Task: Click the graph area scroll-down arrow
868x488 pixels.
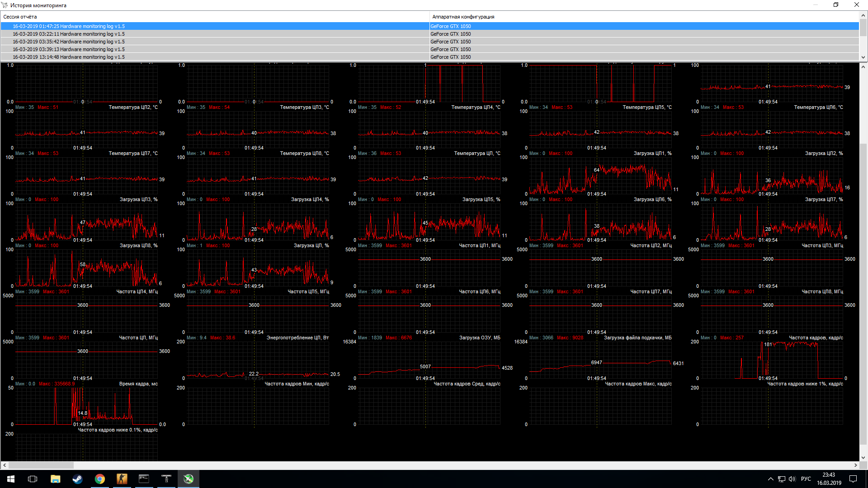Action: click(x=863, y=457)
